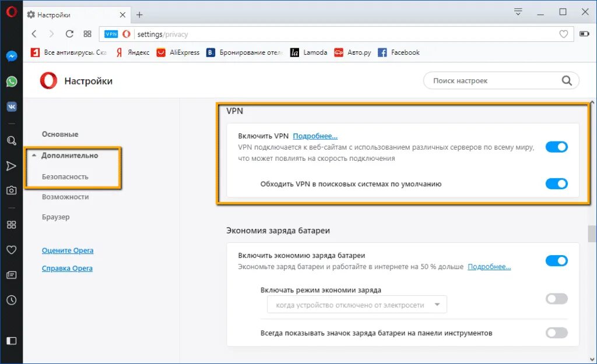Image resolution: width=597 pixels, height=364 pixels.
Task: Open bookmarks heart icon in sidebar
Action: click(12, 250)
